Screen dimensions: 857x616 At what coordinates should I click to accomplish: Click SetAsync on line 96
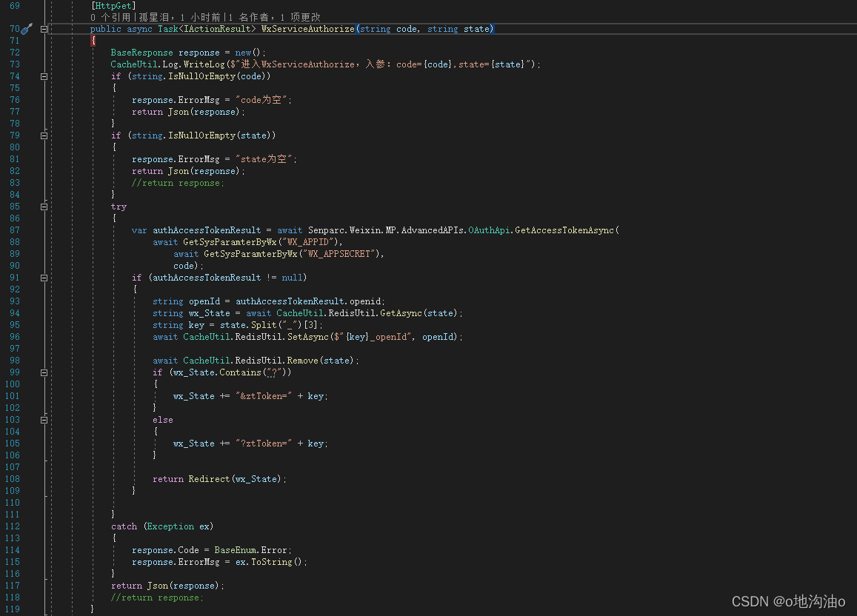[308, 337]
